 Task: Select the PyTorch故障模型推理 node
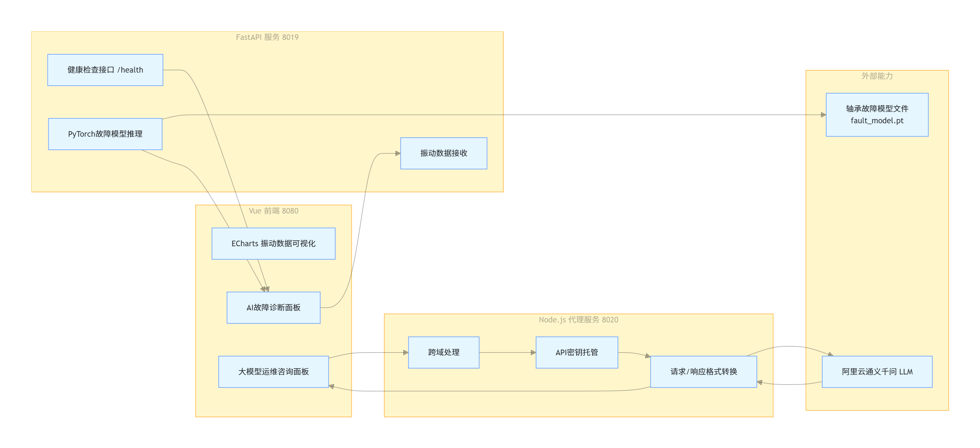(105, 134)
